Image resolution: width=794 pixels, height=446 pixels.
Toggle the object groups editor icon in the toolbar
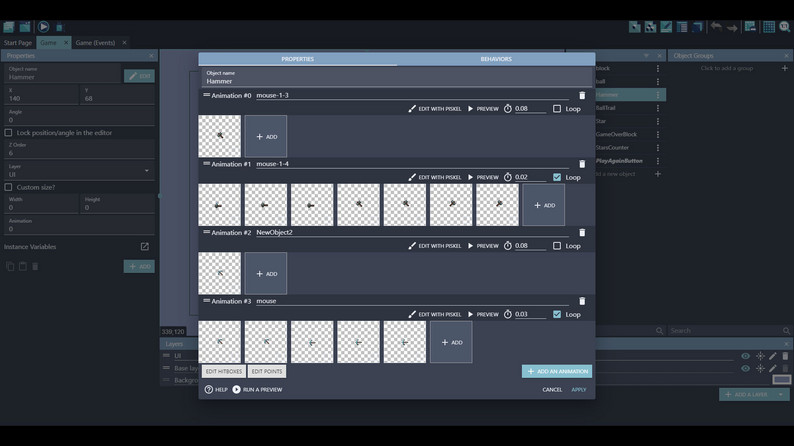650,27
